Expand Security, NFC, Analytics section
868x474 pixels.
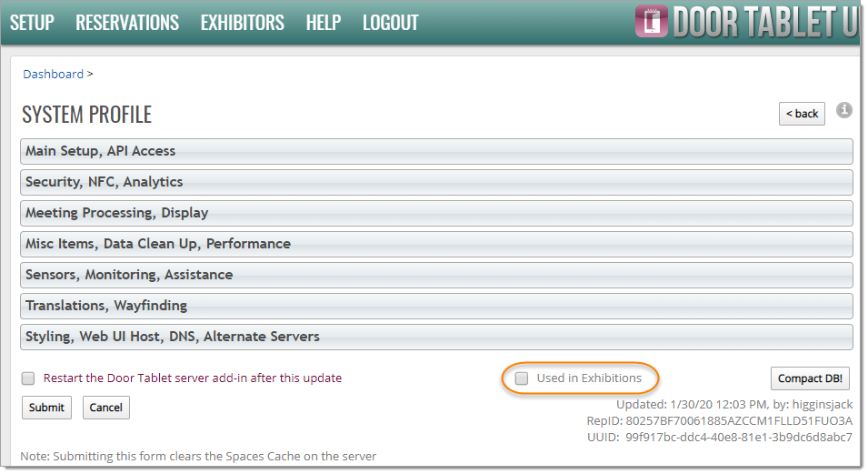[436, 182]
